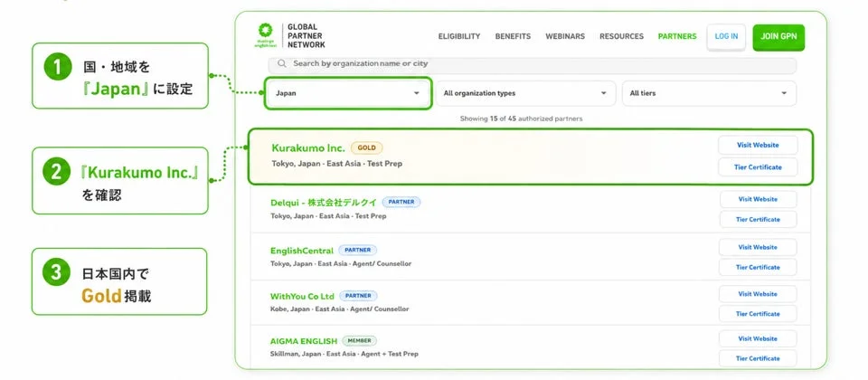Click the PARTNER badge next to EnglishCentral

click(x=358, y=251)
